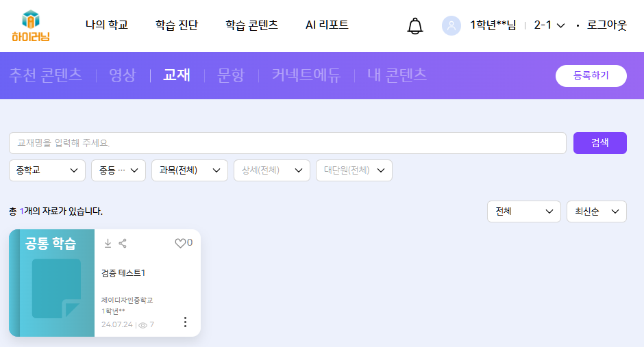Download the 검증 테스트1 material
The image size is (644, 347).
[108, 243]
